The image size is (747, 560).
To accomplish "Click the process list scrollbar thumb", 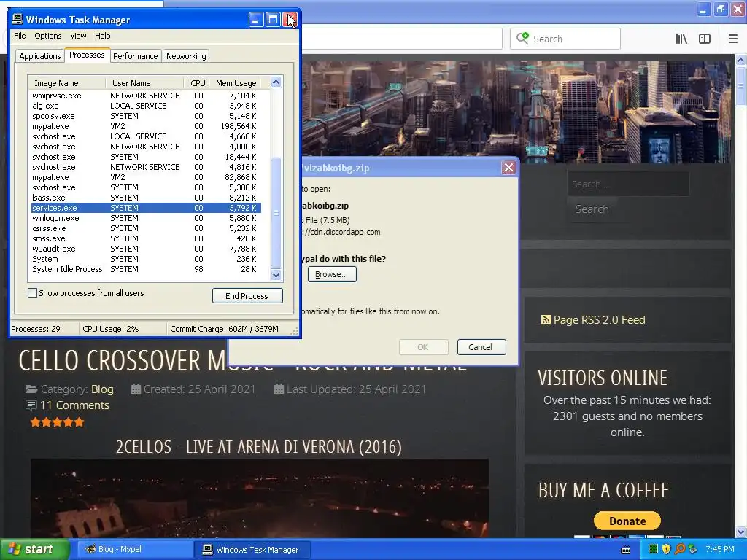I will click(276, 213).
